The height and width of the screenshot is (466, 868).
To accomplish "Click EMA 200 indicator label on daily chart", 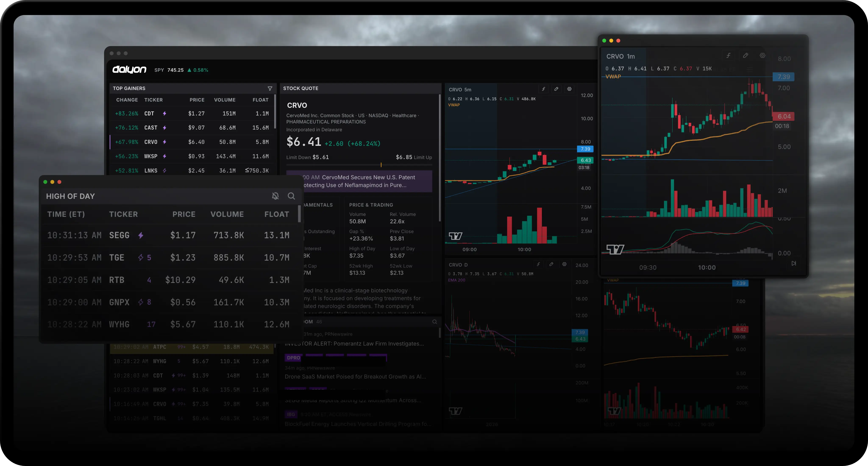I will (457, 280).
